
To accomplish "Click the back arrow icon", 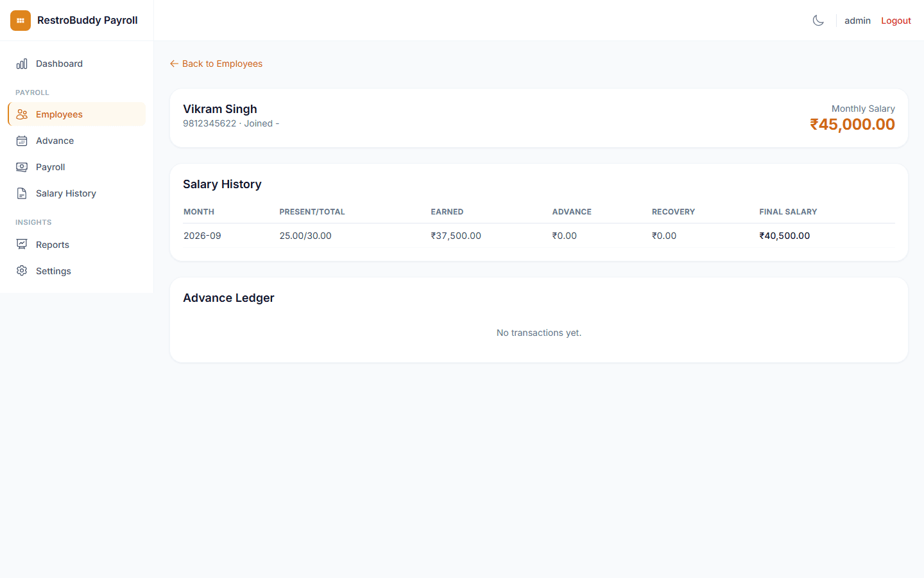I will 174,64.
